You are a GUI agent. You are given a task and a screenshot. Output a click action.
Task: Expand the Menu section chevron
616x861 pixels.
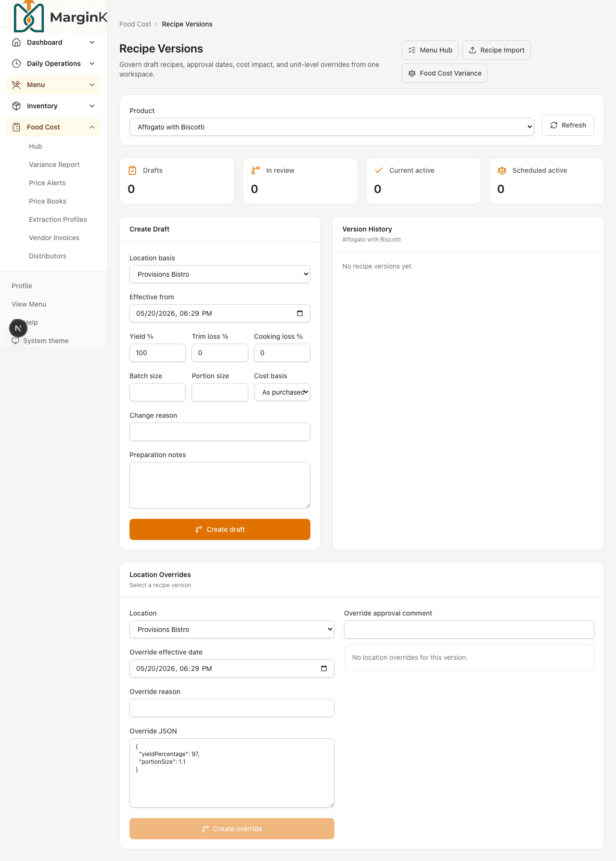[92, 85]
